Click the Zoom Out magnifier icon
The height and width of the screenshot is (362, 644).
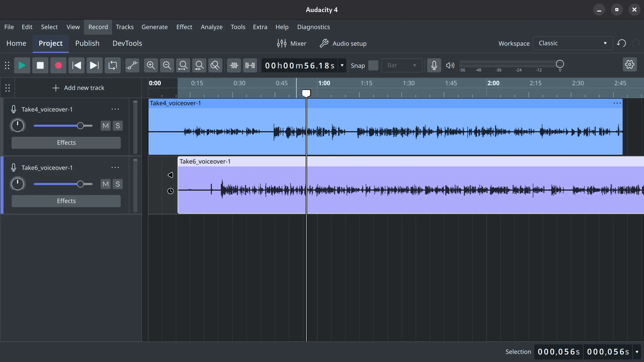click(x=167, y=66)
